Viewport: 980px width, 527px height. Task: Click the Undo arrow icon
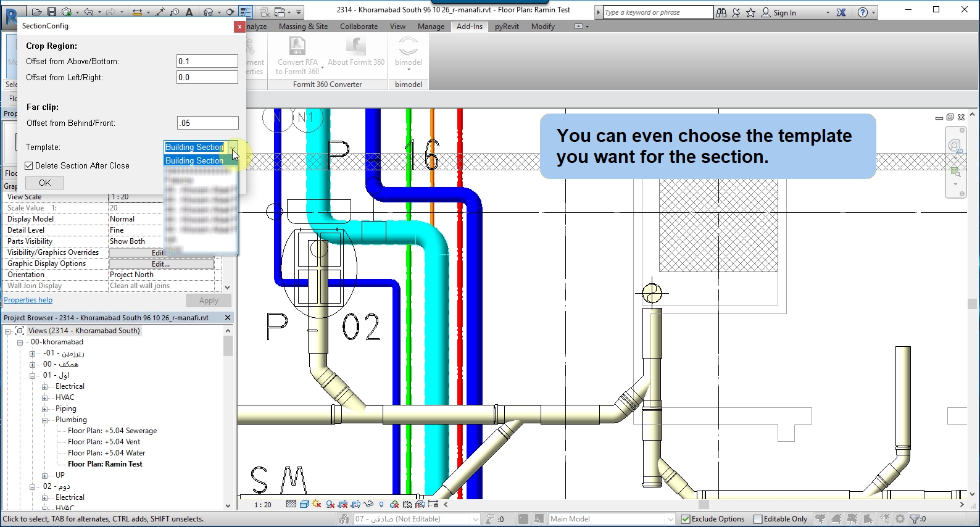click(89, 12)
